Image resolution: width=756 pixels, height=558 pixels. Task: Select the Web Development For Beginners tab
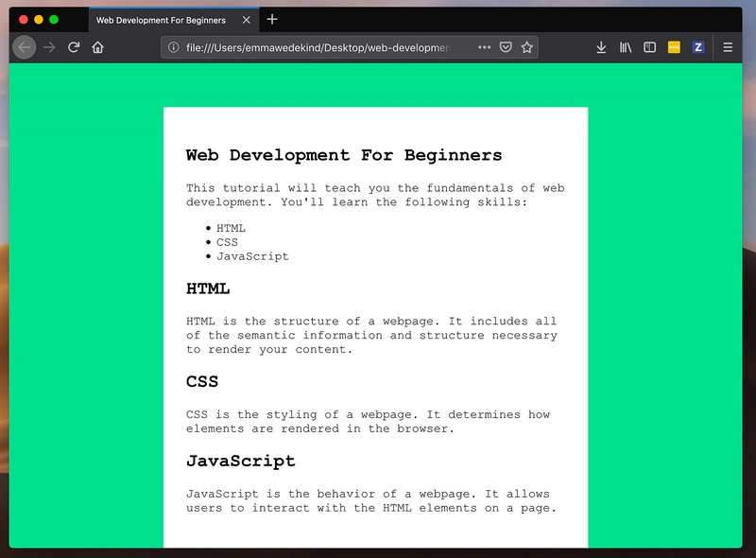click(174, 20)
